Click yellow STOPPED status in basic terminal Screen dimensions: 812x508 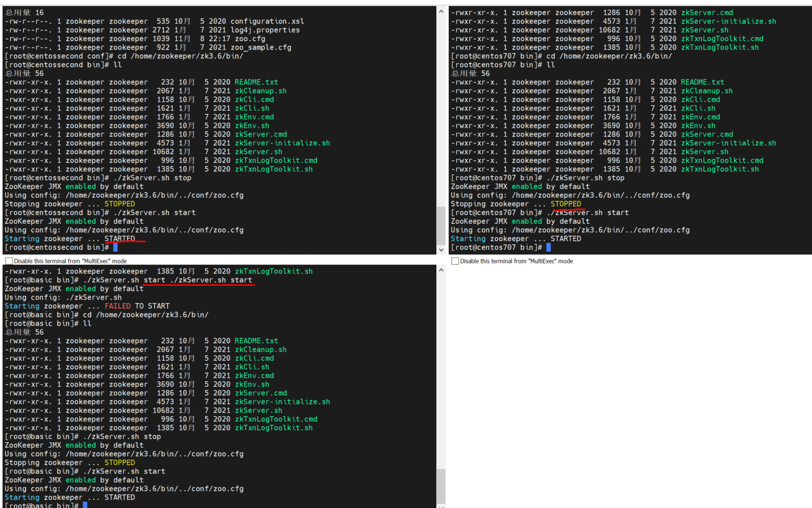click(x=119, y=462)
